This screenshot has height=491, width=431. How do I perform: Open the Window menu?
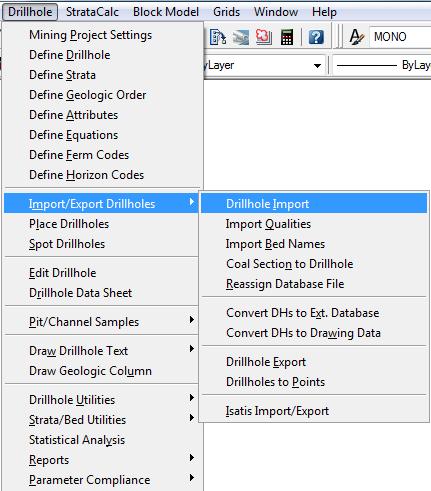tap(276, 12)
